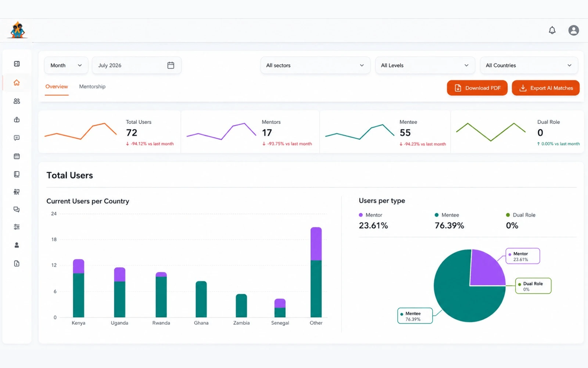Select the Overview tab

pos(57,87)
